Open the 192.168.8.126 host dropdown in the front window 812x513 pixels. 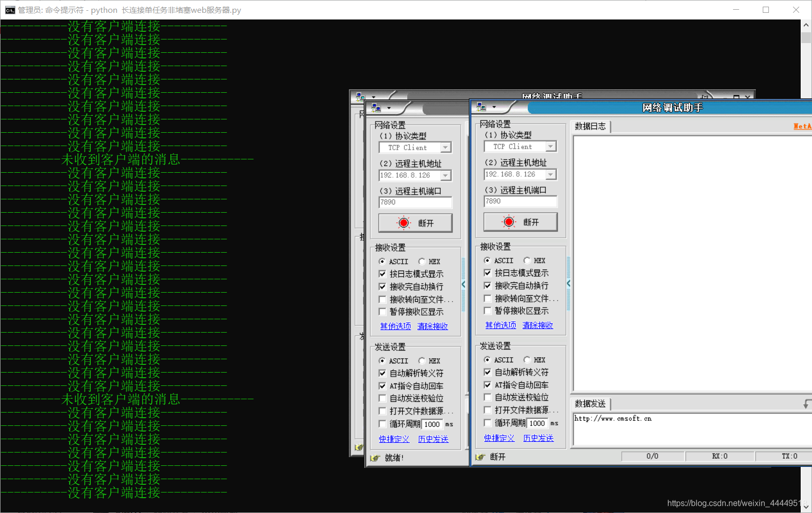tap(551, 174)
